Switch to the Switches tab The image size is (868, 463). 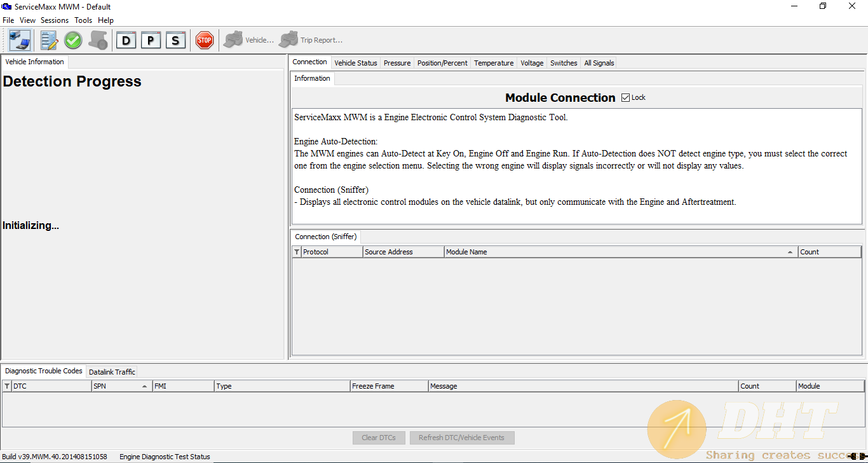click(x=564, y=63)
